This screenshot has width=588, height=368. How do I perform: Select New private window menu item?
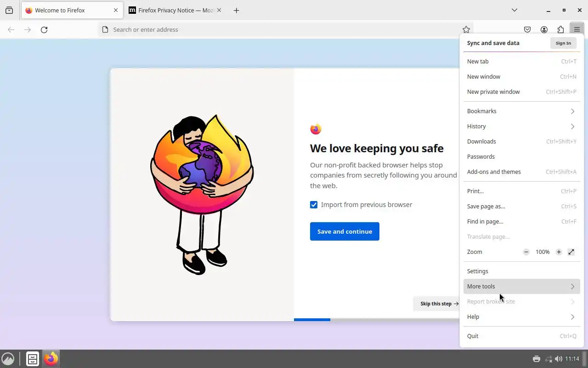coord(522,92)
